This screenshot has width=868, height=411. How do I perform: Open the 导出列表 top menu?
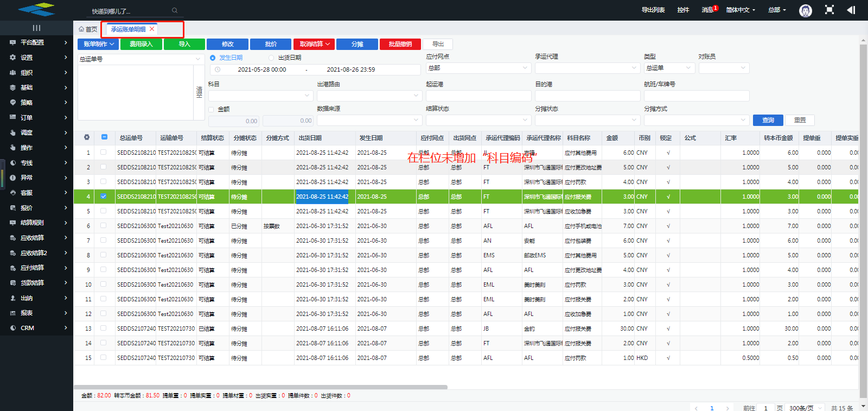tap(653, 10)
